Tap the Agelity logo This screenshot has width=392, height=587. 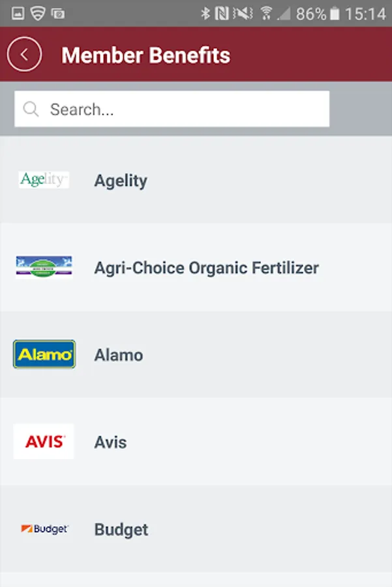pos(44,180)
